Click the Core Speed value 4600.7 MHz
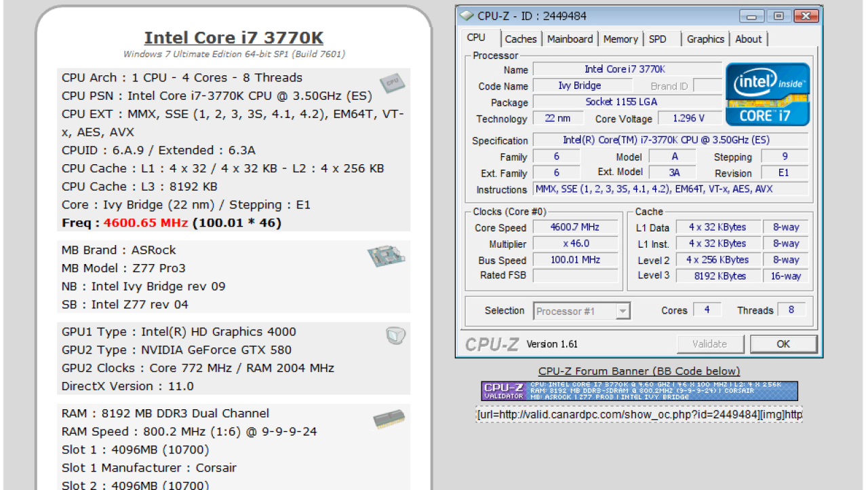 click(x=576, y=227)
